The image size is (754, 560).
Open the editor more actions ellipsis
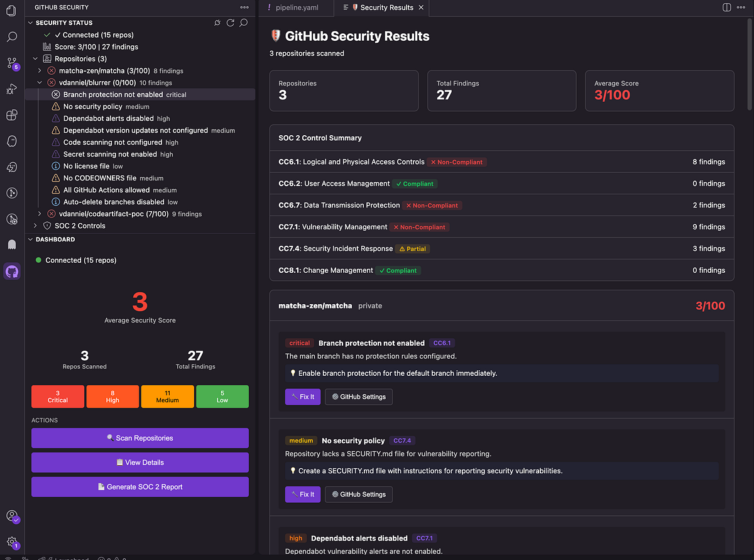point(742,8)
